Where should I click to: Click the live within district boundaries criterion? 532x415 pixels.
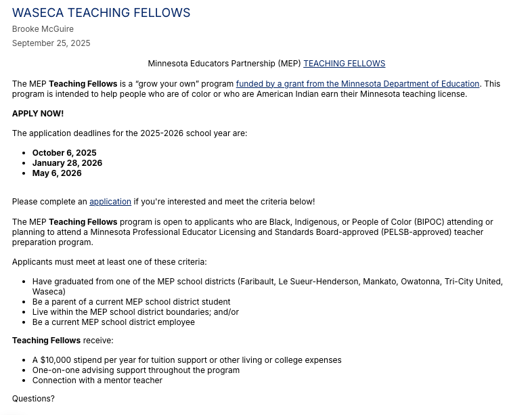[x=135, y=312]
